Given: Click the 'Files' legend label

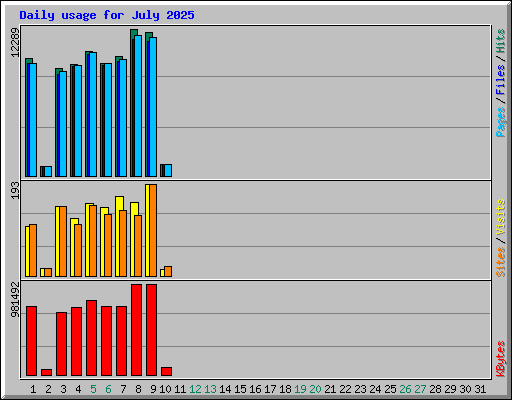Looking at the screenshot, I should point(501,80).
